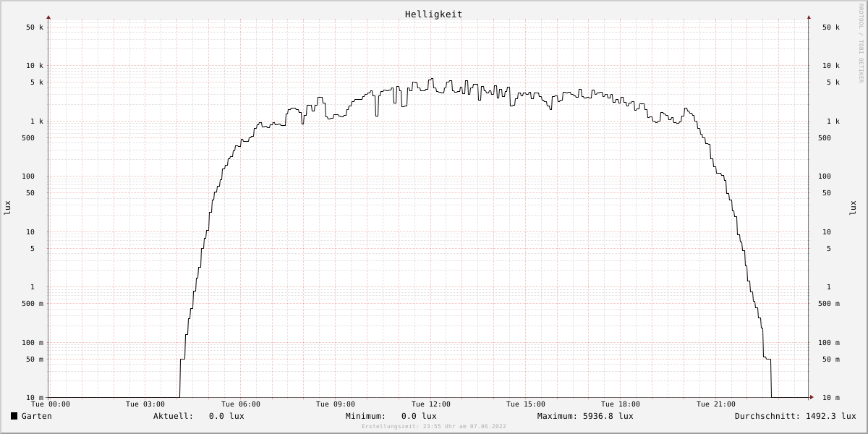Click the x-axis label "Tue 18:00"

click(621, 404)
